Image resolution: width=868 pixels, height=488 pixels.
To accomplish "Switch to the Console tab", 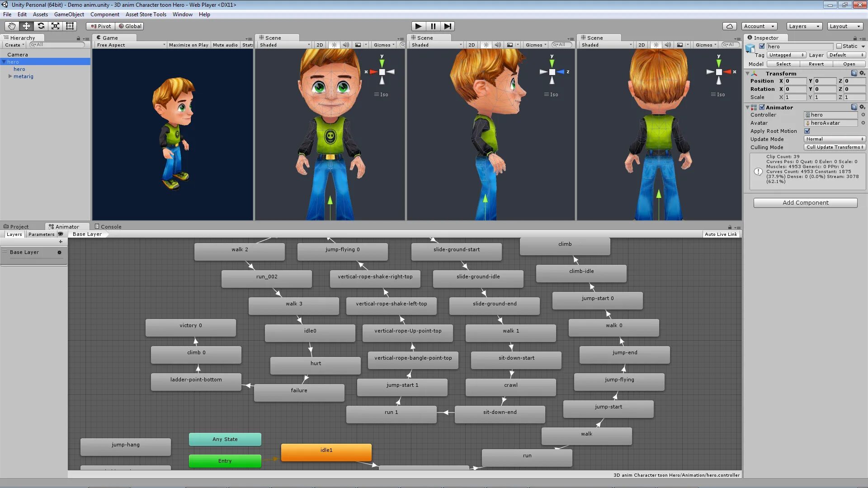I will [x=111, y=226].
